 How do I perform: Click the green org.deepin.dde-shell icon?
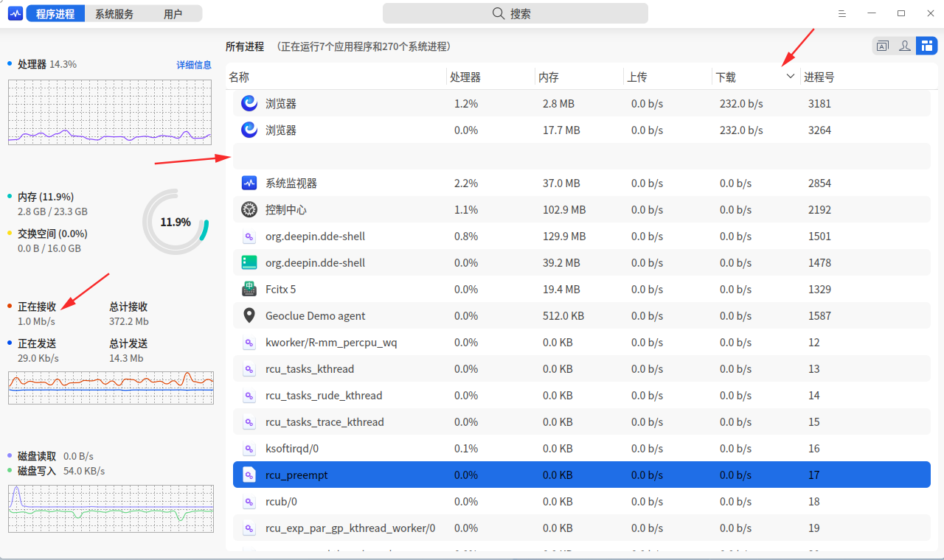coord(249,262)
